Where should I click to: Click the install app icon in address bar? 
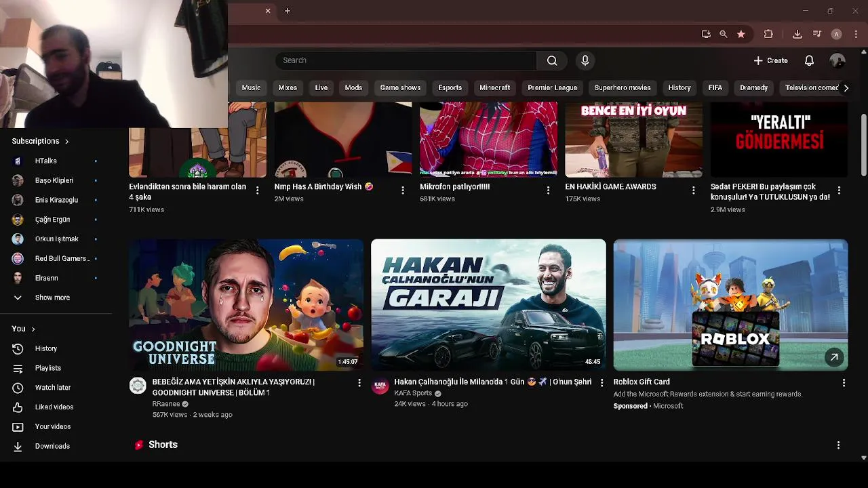[706, 34]
